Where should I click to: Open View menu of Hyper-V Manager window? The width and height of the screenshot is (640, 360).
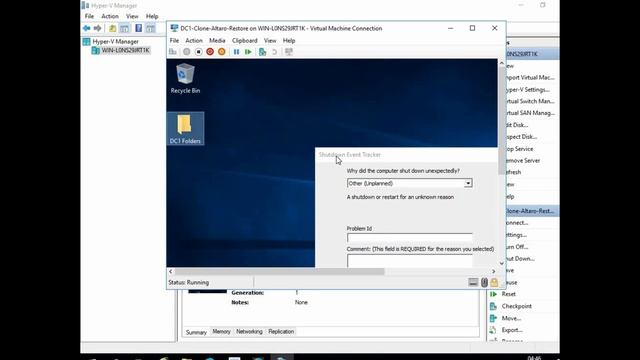click(x=132, y=16)
